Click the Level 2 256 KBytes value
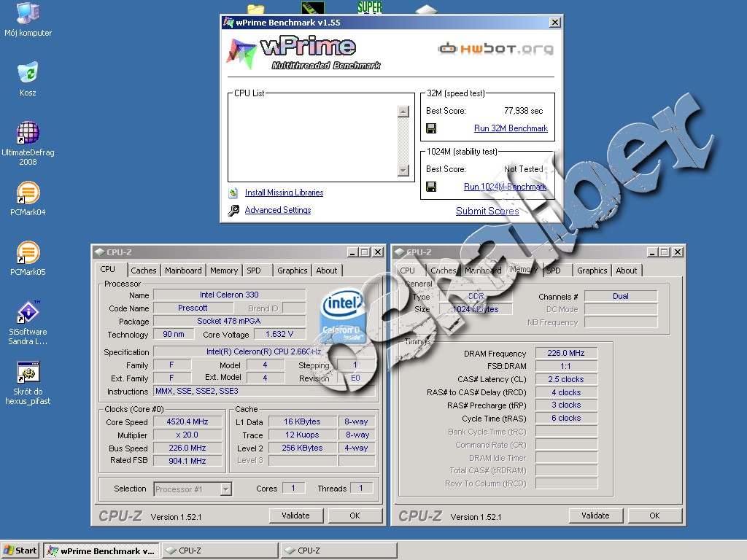 point(302,448)
